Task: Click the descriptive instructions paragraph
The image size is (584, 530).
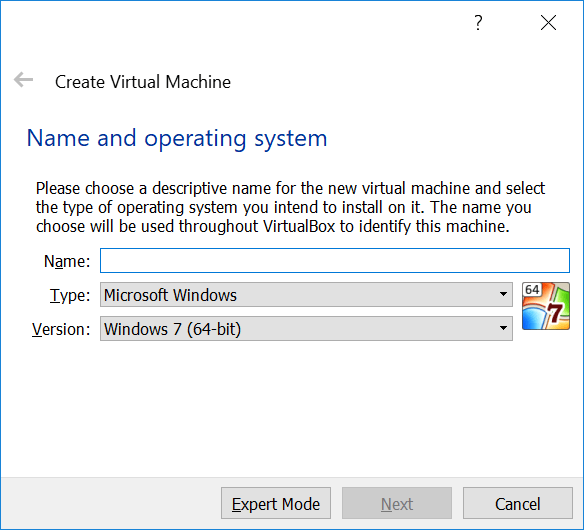Action: pyautogui.click(x=291, y=207)
